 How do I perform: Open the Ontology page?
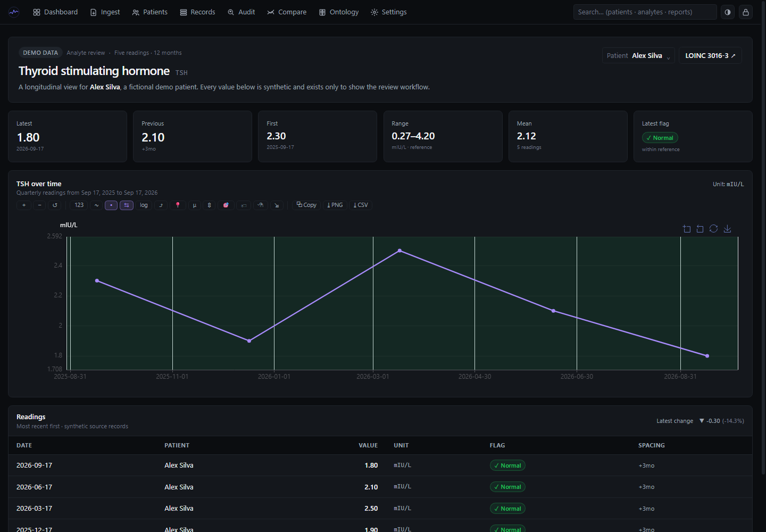pyautogui.click(x=339, y=12)
